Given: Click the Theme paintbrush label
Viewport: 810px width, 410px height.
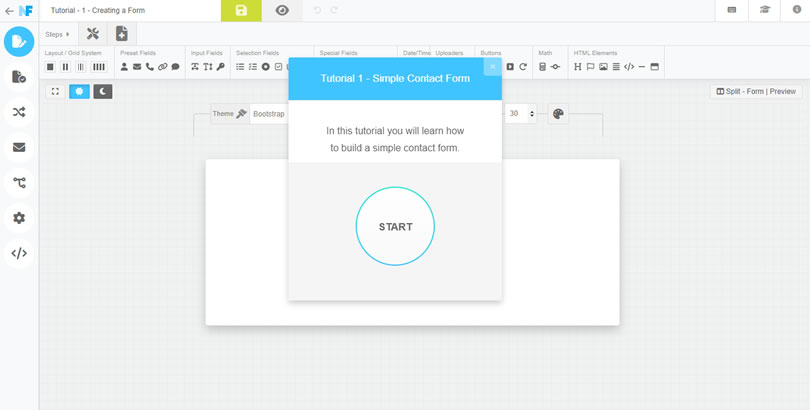Looking at the screenshot, I should 230,114.
